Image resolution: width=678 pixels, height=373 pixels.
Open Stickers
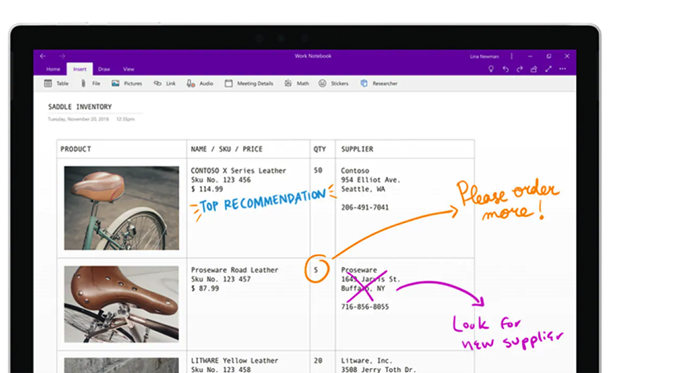tap(333, 83)
